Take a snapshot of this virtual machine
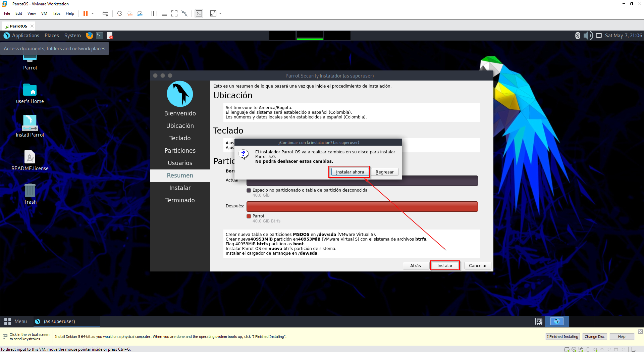 (x=119, y=13)
